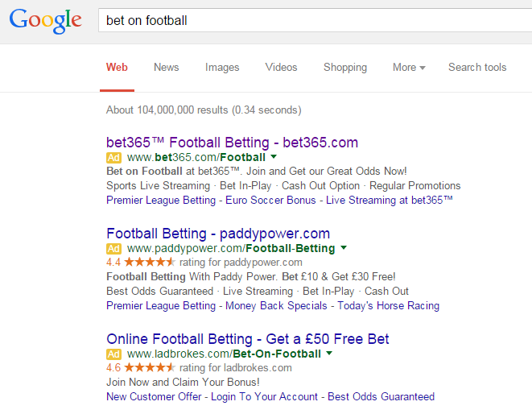The height and width of the screenshot is (414, 532).
Task: Expand the dropdown arrow after paddypower.com/Football-Betting
Action: pyautogui.click(x=344, y=247)
